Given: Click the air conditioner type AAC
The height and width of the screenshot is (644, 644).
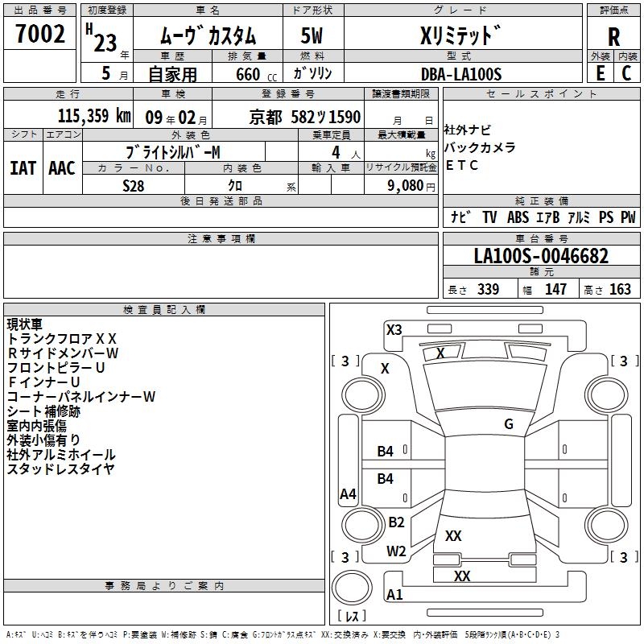Looking at the screenshot, I should tap(62, 168).
